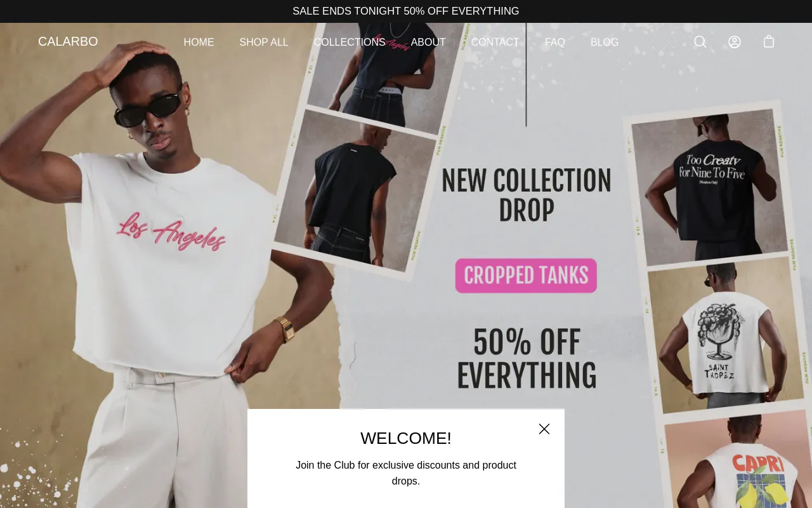Open the CONTACT page link
812x508 pixels.
(495, 43)
